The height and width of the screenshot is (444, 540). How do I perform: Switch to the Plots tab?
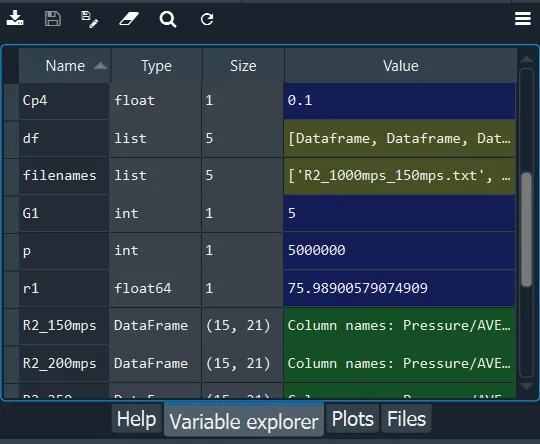point(352,419)
